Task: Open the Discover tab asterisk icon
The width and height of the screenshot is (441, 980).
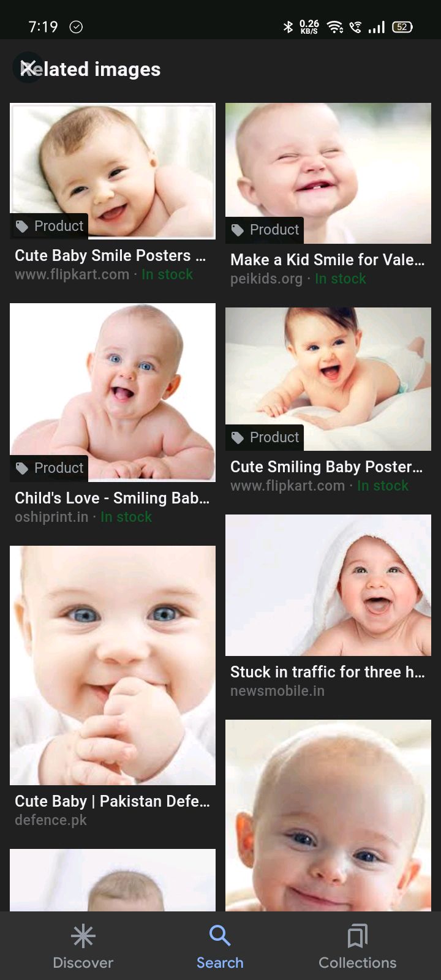Action: (x=83, y=936)
